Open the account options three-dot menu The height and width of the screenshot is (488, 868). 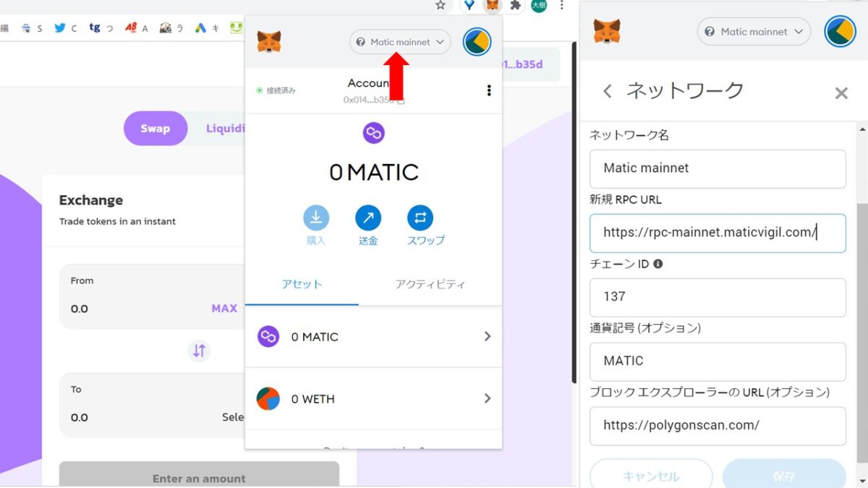pos(489,90)
